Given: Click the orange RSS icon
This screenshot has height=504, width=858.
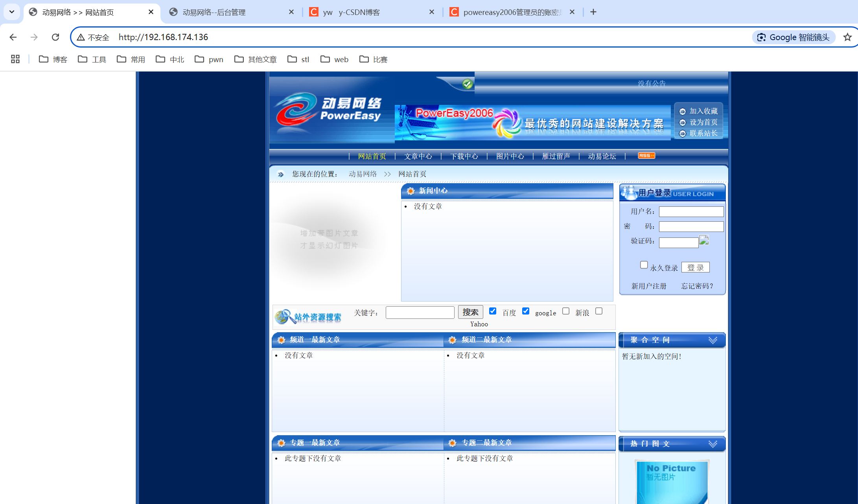Looking at the screenshot, I should pos(646,156).
